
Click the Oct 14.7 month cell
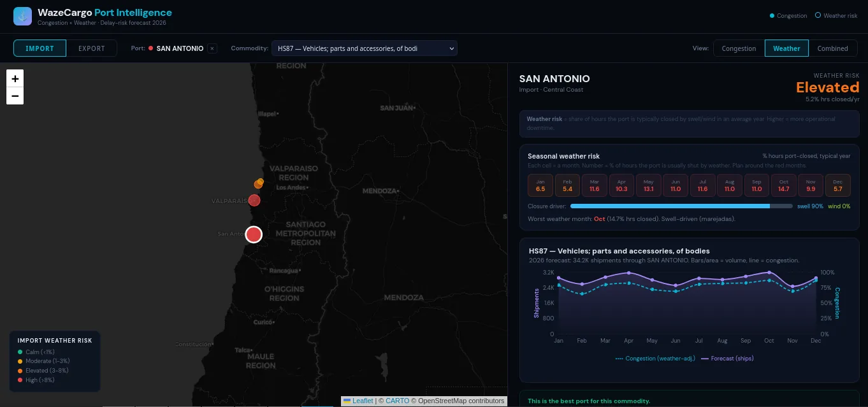pos(784,185)
